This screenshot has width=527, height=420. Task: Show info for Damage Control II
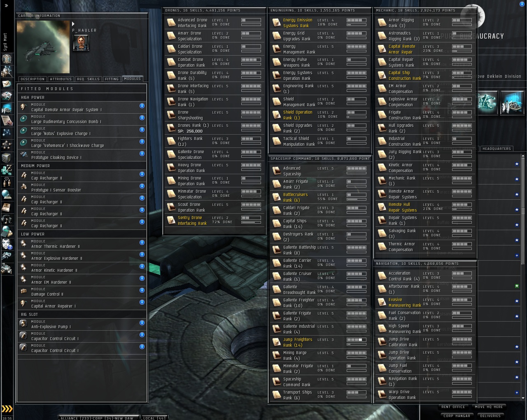[142, 290]
